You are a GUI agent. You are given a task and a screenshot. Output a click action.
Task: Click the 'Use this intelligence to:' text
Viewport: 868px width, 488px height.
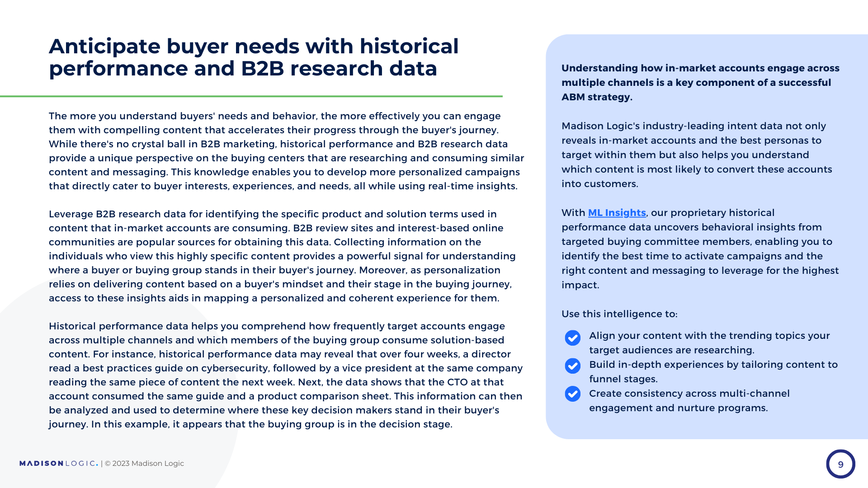coord(619,314)
